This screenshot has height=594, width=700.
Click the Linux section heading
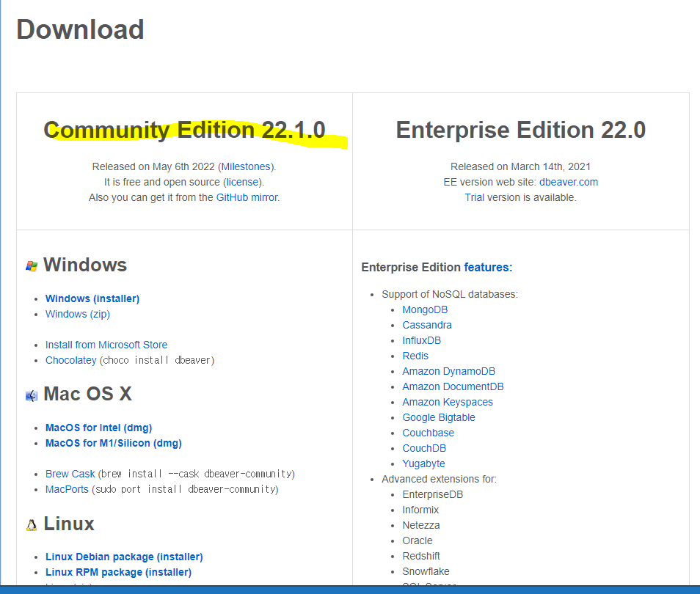pyautogui.click(x=69, y=524)
